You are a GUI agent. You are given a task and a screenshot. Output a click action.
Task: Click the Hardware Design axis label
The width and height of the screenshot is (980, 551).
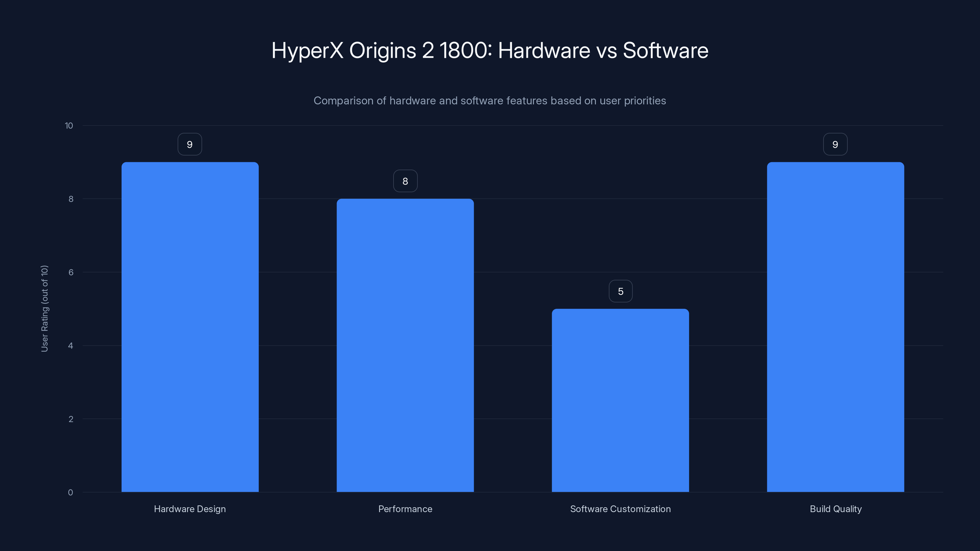[190, 509]
